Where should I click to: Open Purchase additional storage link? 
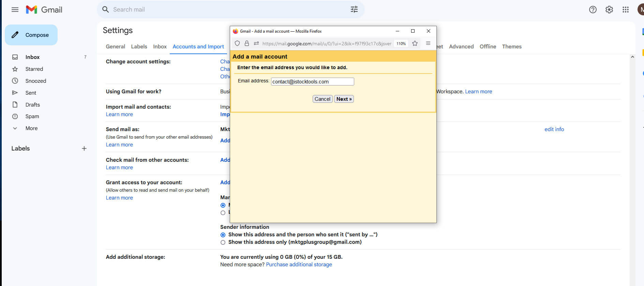(x=299, y=265)
